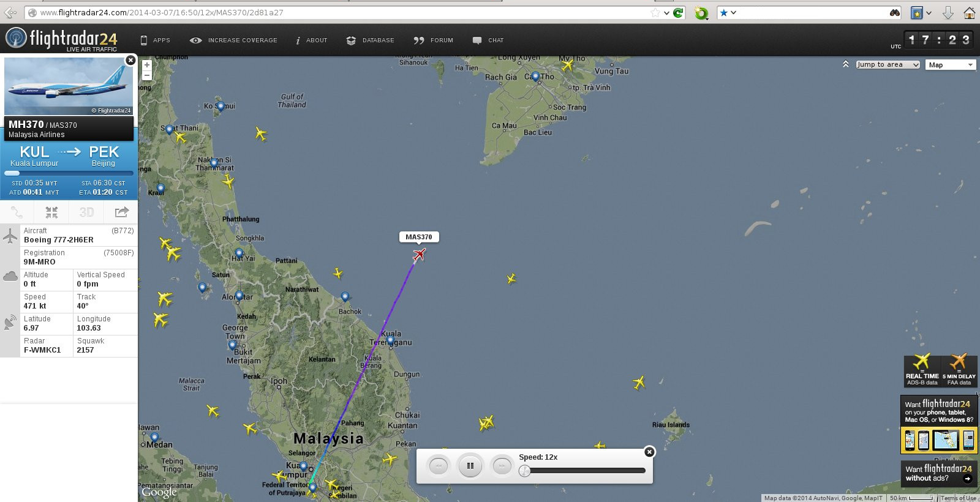Click the Flightradar24 logo
The height and width of the screenshot is (502, 980).
tap(61, 39)
